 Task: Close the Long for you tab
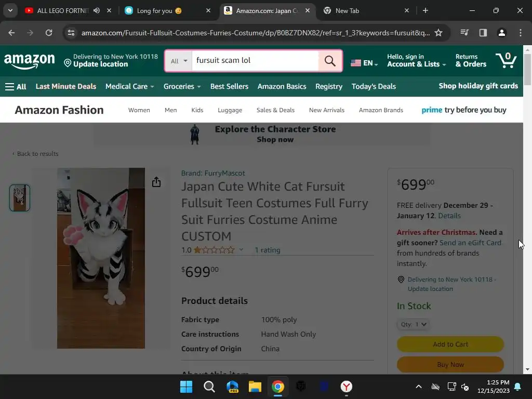click(208, 10)
